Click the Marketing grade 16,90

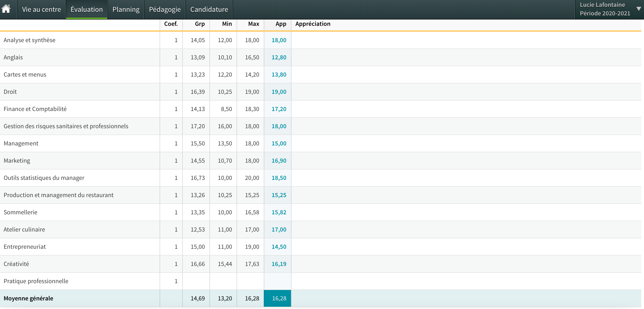(279, 161)
